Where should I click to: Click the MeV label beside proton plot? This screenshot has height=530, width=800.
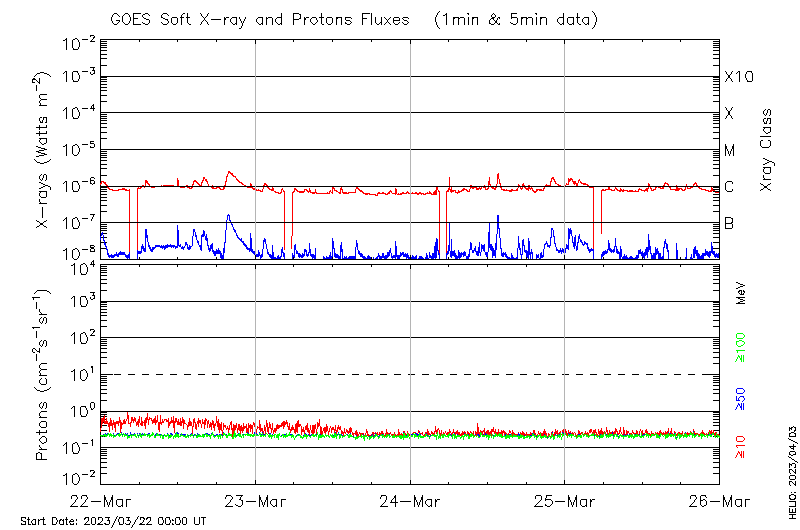(741, 292)
